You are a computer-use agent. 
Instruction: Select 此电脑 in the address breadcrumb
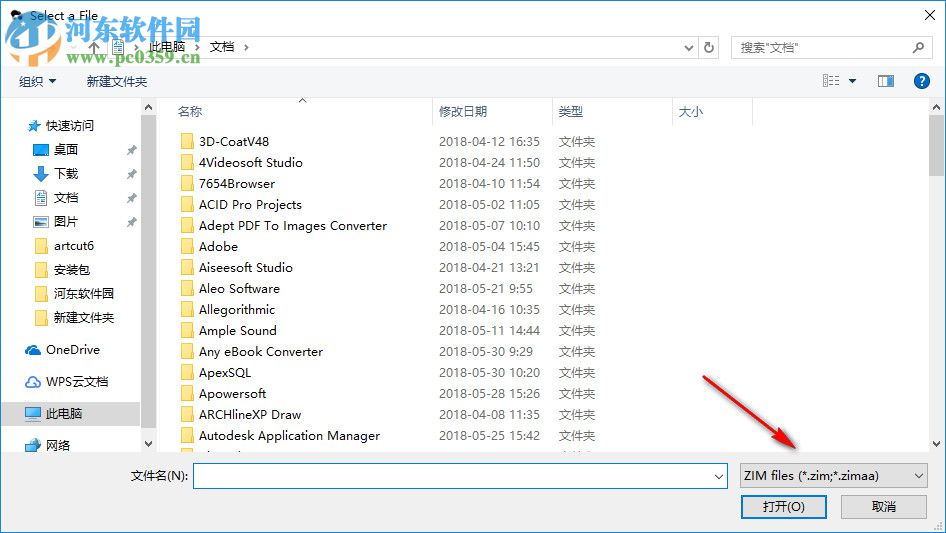(167, 47)
